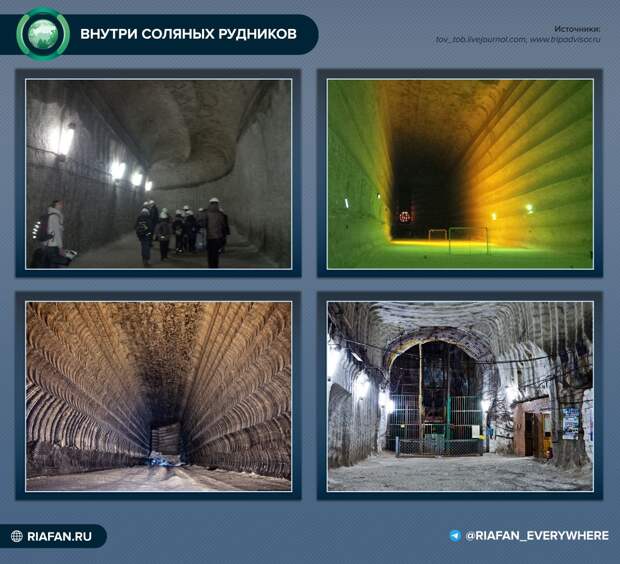
Task: Click the Telegram paper-plane icon
Action: [x=455, y=536]
